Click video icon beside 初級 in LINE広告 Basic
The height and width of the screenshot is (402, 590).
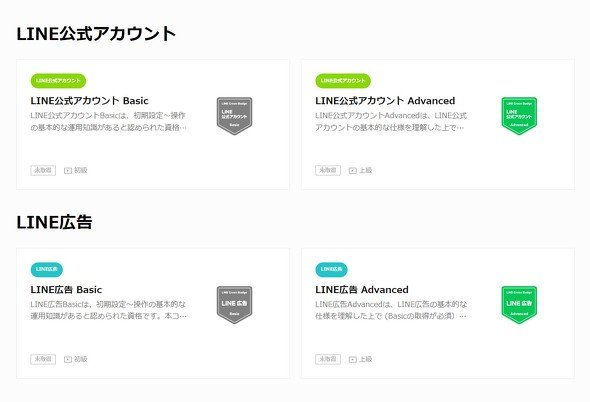[68, 359]
